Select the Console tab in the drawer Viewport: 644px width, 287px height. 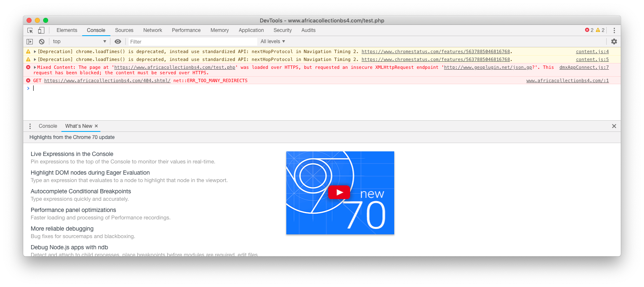(x=48, y=126)
